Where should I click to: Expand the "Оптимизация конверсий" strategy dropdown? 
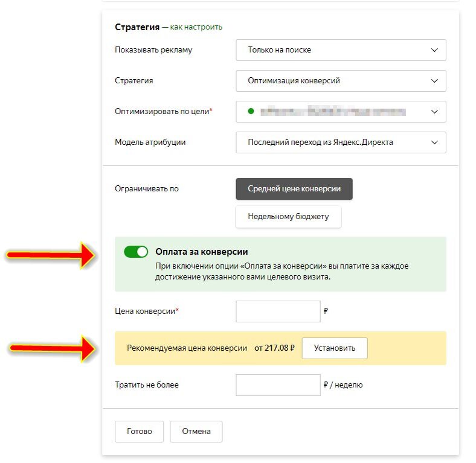[340, 81]
